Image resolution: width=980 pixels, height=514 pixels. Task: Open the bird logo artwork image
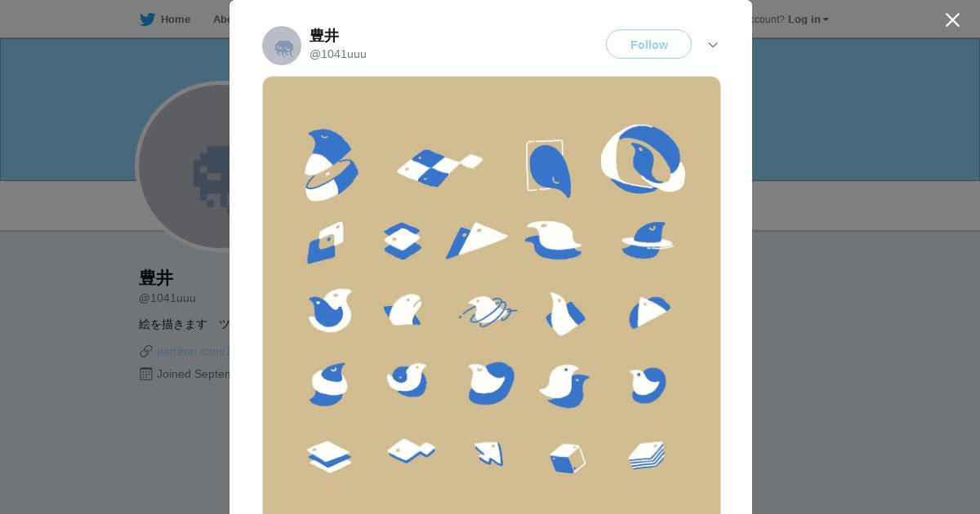pyautogui.click(x=492, y=295)
